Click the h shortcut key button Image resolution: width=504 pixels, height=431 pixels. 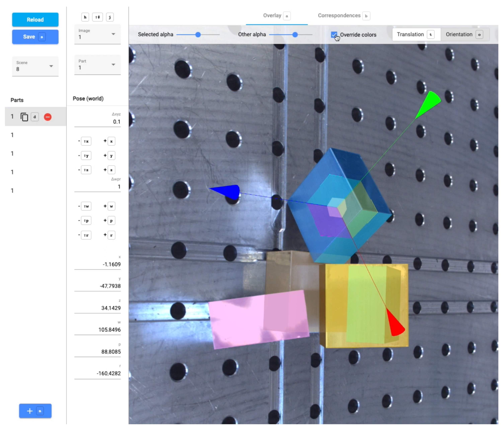(85, 17)
